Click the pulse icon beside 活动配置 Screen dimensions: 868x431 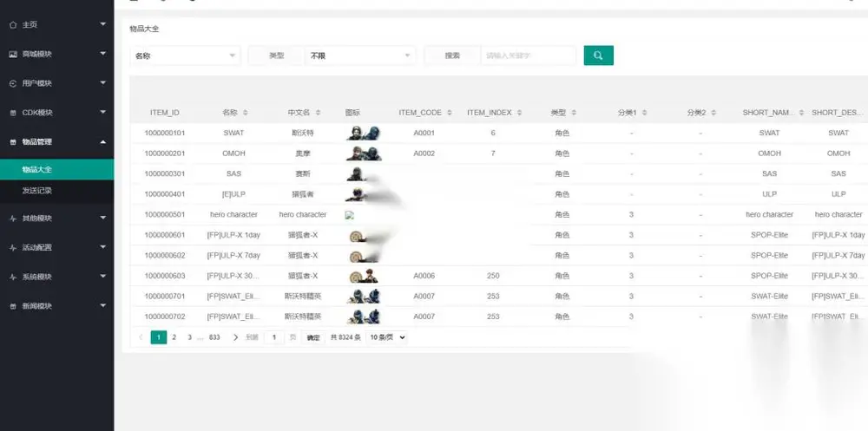(x=13, y=248)
